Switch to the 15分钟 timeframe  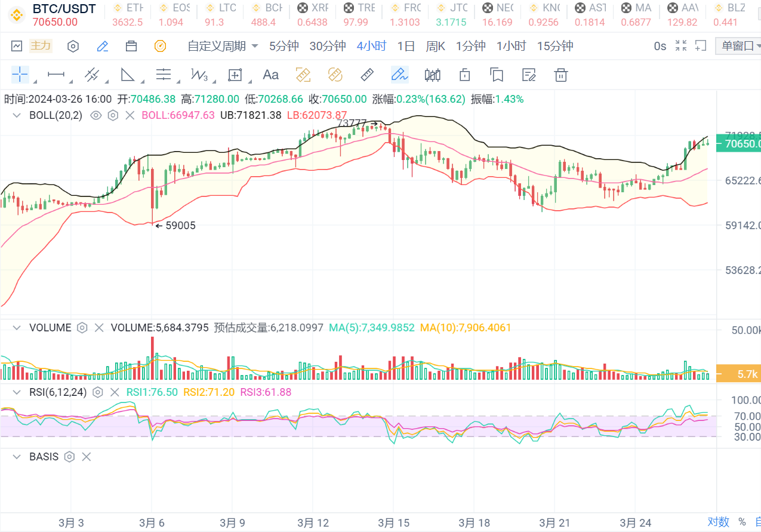pos(554,46)
